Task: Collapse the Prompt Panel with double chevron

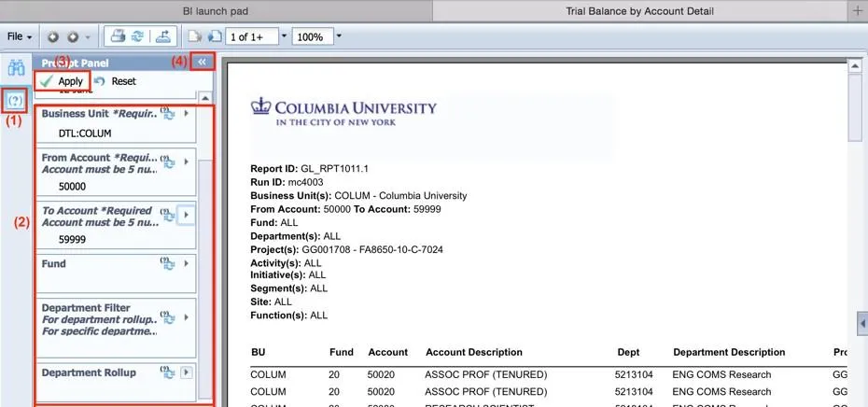Action: tap(202, 62)
